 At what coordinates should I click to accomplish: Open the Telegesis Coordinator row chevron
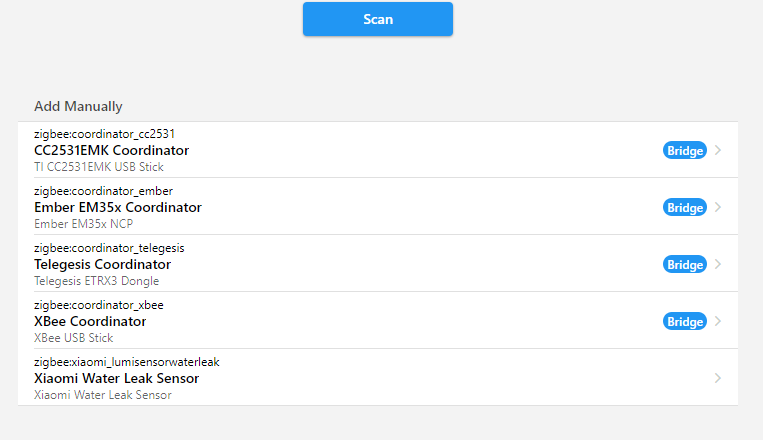click(x=718, y=265)
